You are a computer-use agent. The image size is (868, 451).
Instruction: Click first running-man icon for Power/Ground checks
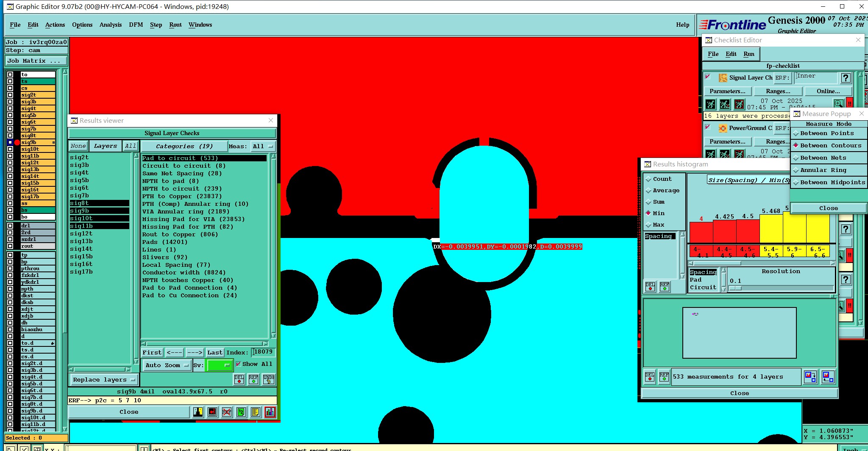tap(711, 154)
